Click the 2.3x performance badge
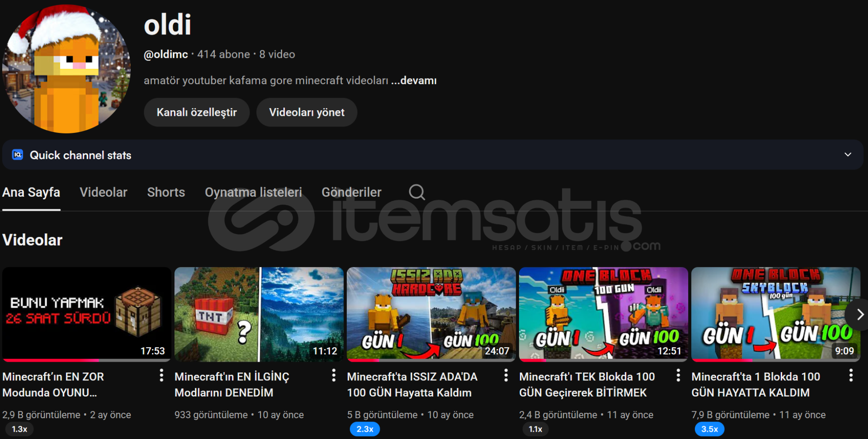 (365, 429)
